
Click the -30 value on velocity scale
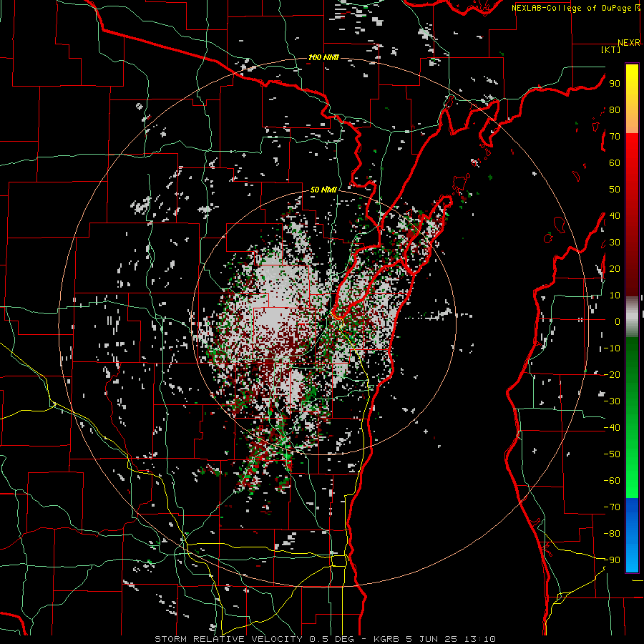(612, 401)
